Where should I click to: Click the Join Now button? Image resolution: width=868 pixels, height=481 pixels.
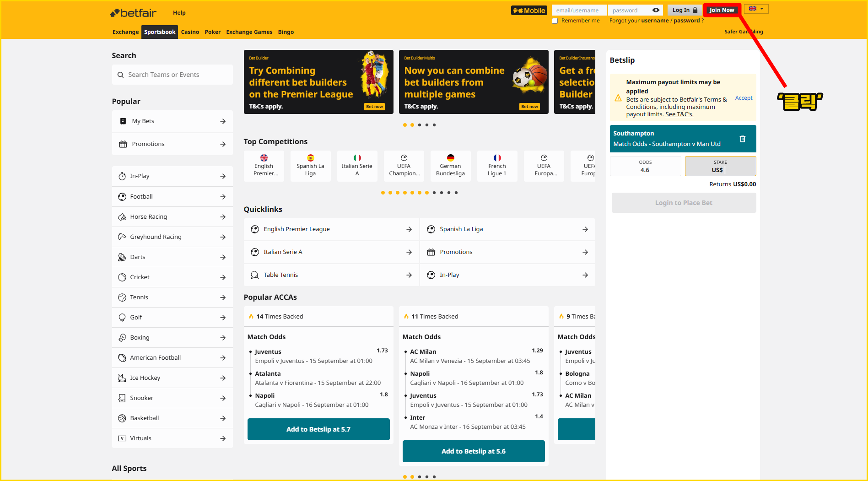(x=722, y=10)
